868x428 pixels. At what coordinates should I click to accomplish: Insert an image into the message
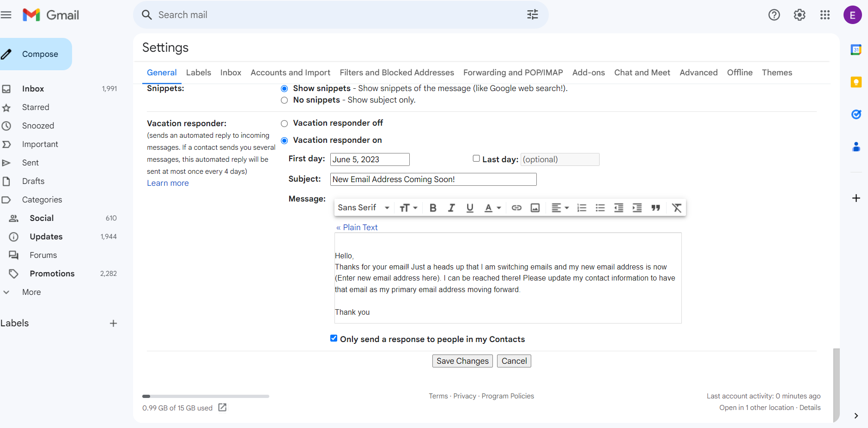tap(534, 208)
